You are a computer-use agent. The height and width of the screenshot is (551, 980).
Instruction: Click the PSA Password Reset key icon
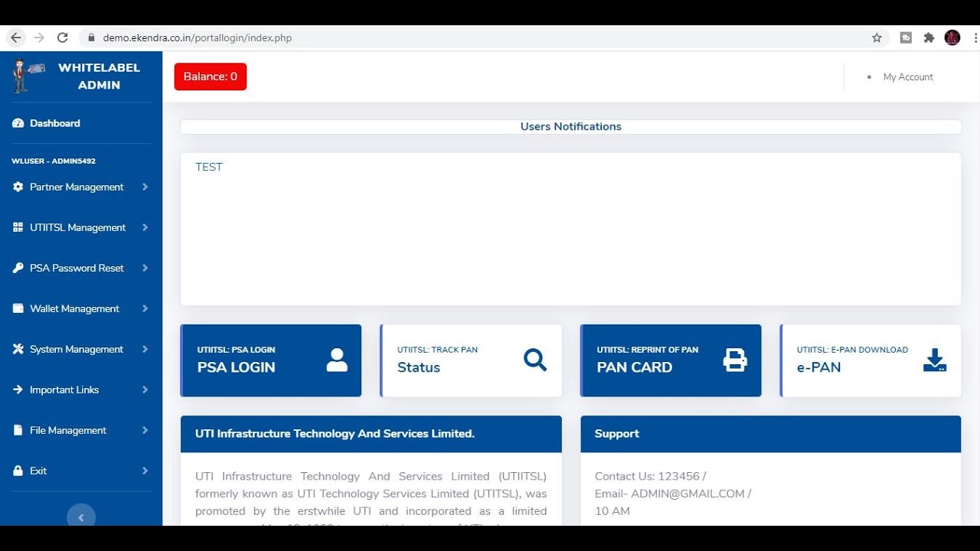tap(18, 268)
